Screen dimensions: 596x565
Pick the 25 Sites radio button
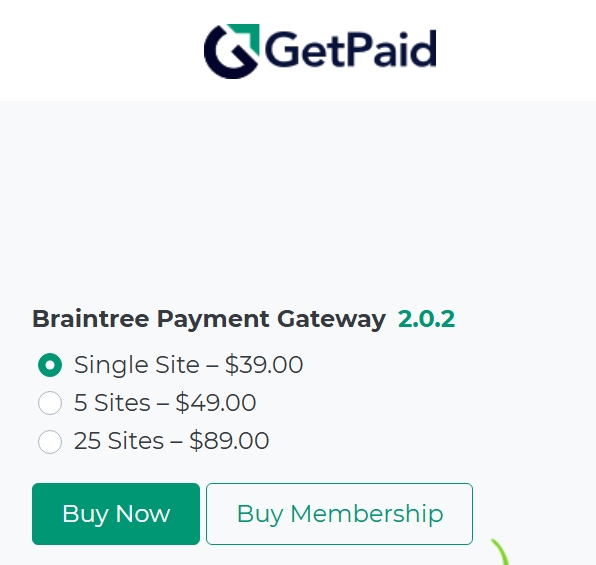coord(50,441)
